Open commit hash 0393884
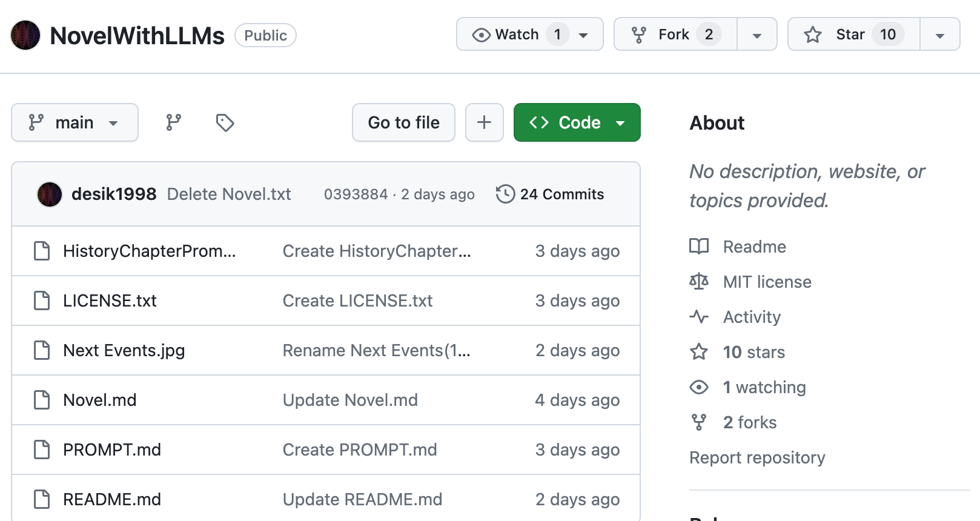 point(356,194)
